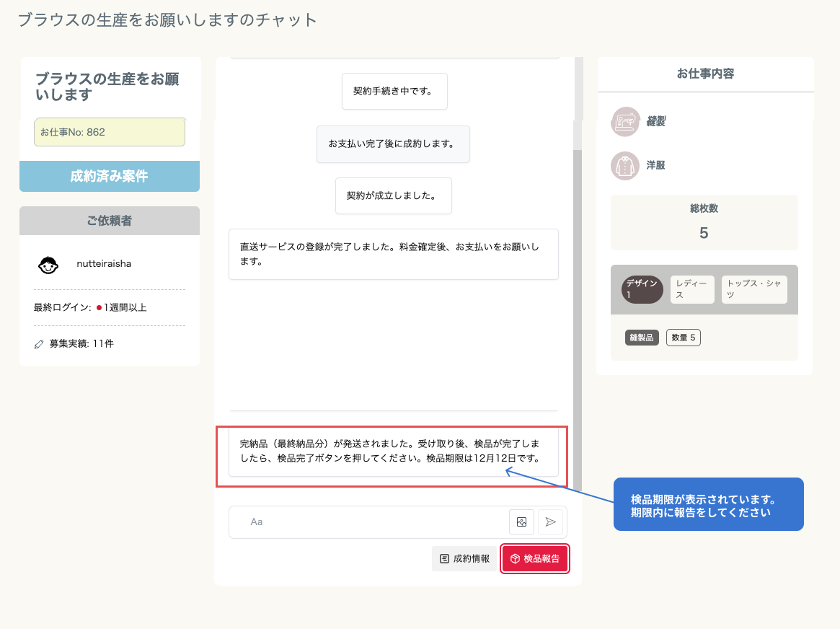Click the nutteiraisha username
Viewport: 840px width, 629px height.
(104, 263)
